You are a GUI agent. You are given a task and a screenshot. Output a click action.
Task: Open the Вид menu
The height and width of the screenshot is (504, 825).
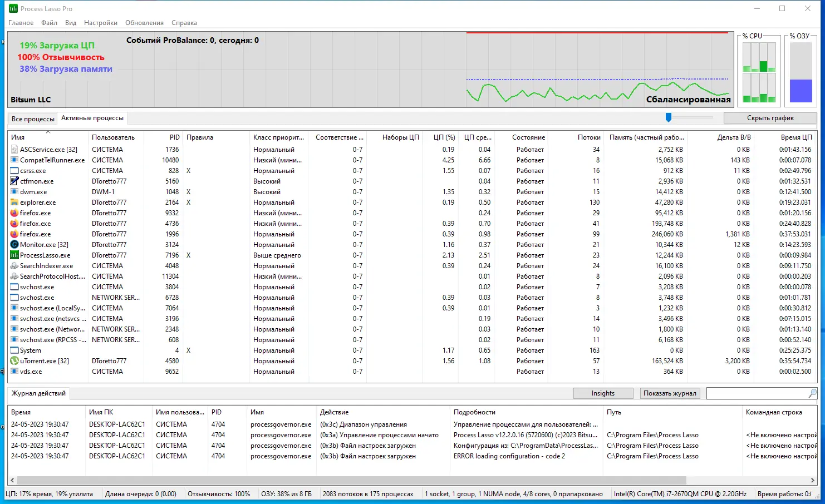[71, 23]
